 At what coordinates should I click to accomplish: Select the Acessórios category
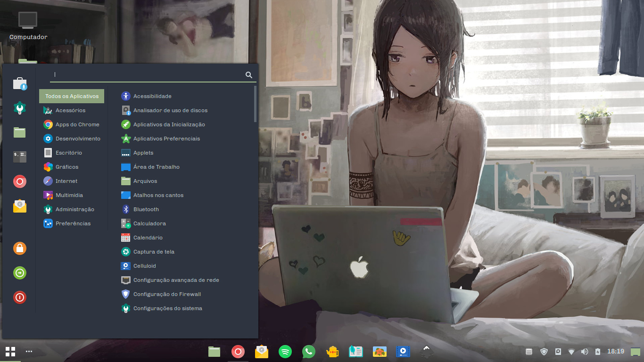[x=70, y=110]
